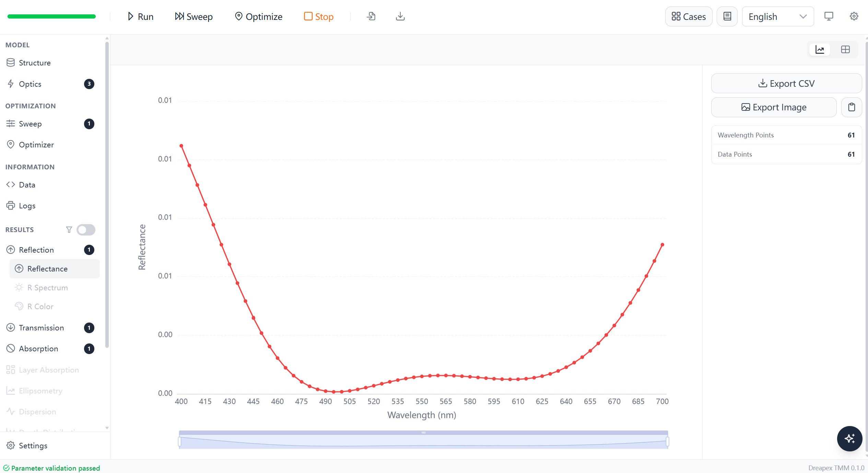868x473 pixels.
Task: Open the Optimizer section in sidebar
Action: coord(50,145)
